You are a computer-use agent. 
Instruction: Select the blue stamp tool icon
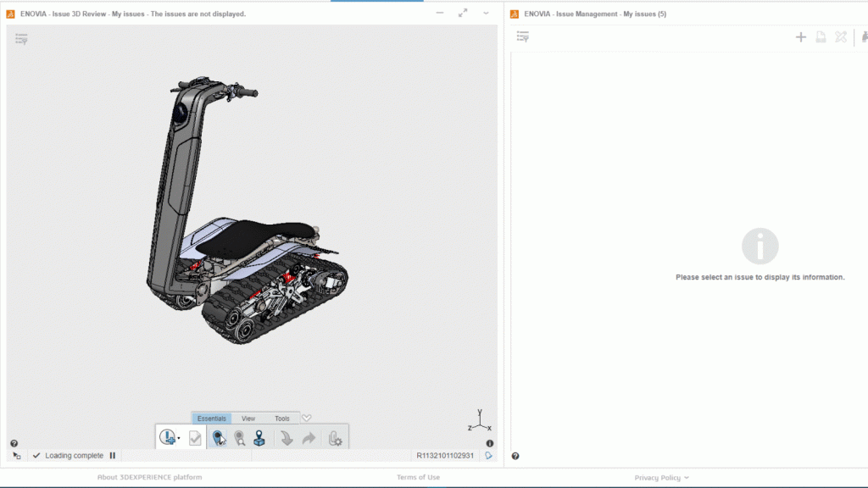click(259, 438)
